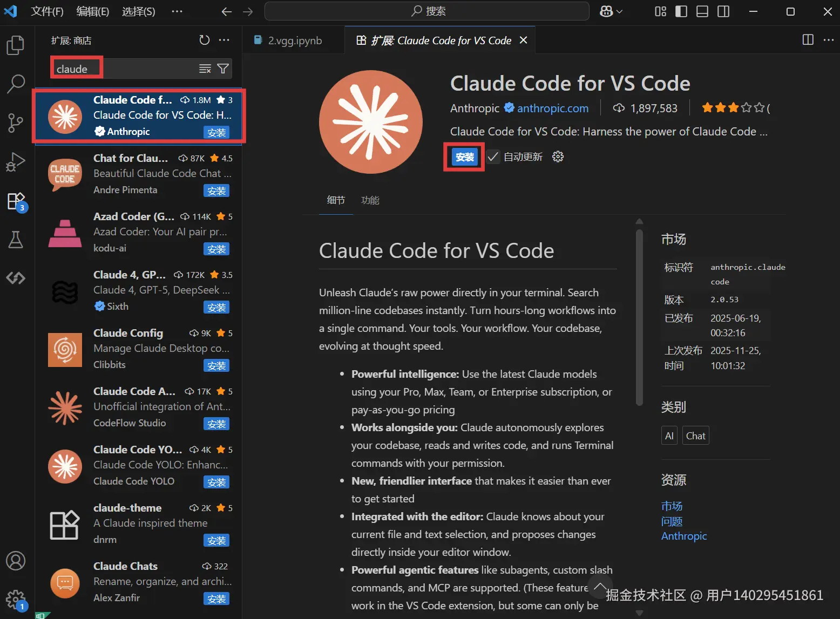Toggle the bottom panel

pyautogui.click(x=702, y=11)
